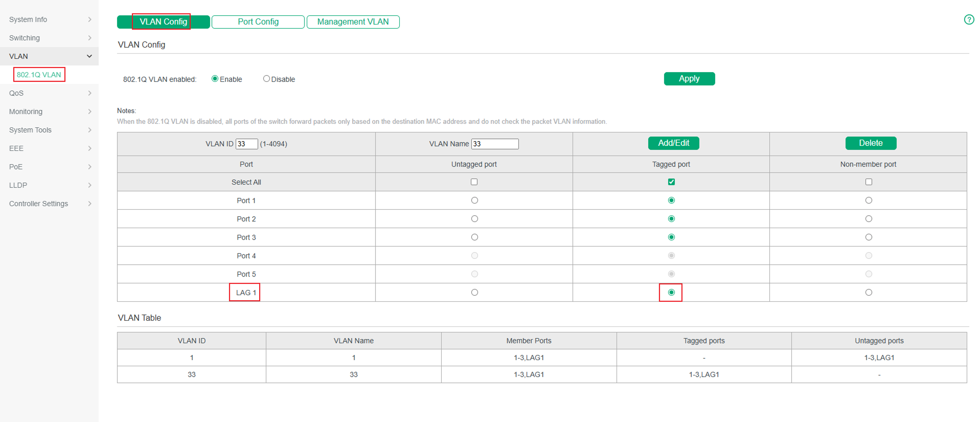Open the 802.1Q VLAN submenu item

pos(39,75)
